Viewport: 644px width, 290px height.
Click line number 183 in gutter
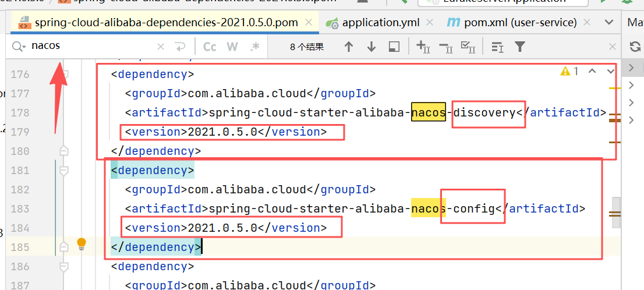20,208
